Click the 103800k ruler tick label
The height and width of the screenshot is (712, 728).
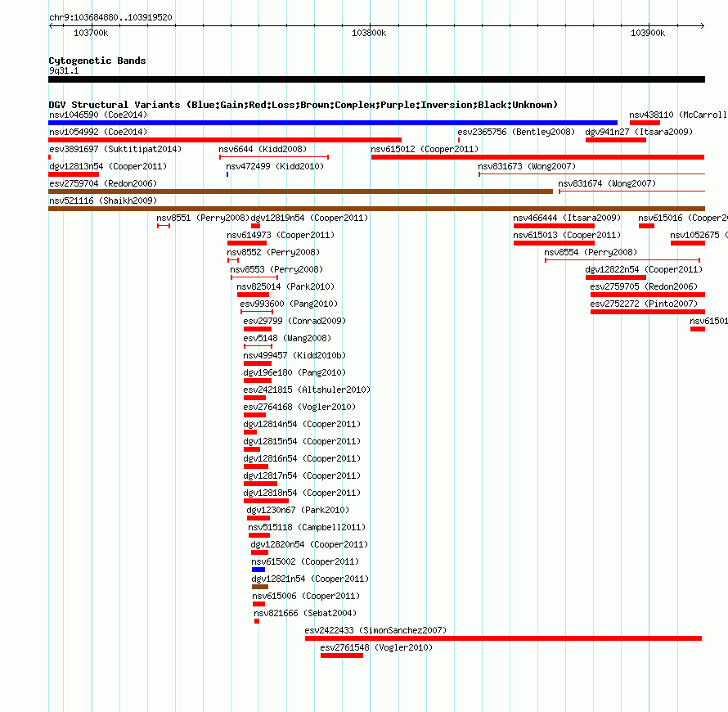pyautogui.click(x=369, y=33)
